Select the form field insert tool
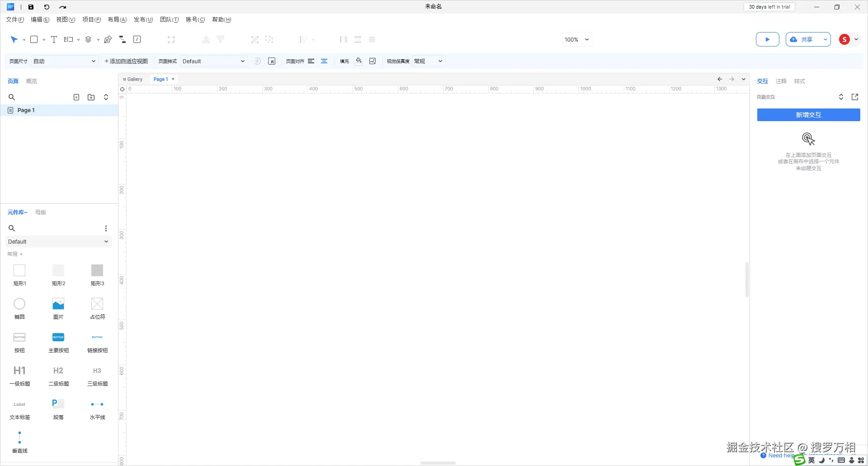This screenshot has height=466, width=868. point(68,40)
